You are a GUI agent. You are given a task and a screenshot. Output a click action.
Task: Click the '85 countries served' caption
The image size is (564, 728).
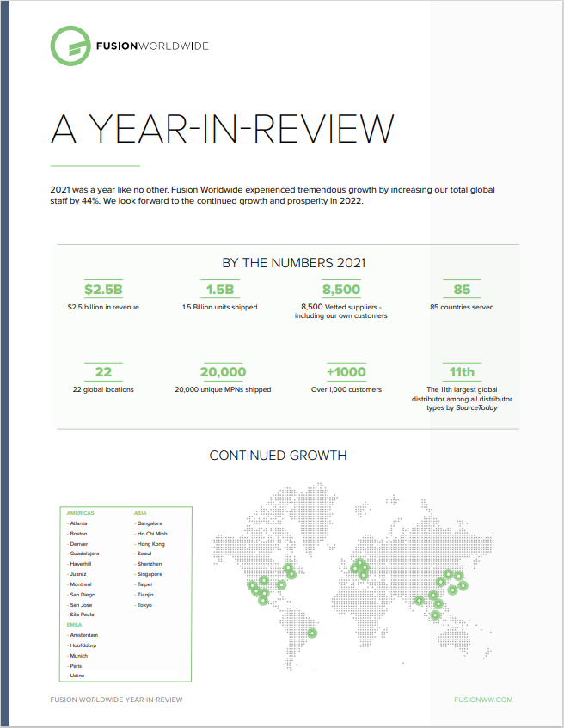click(x=462, y=307)
